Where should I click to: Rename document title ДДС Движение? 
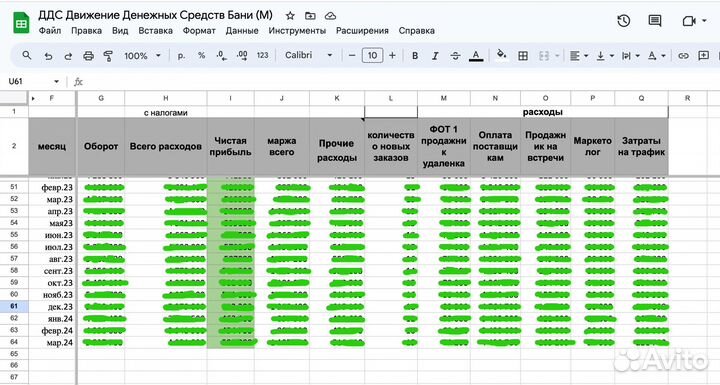[x=155, y=15]
